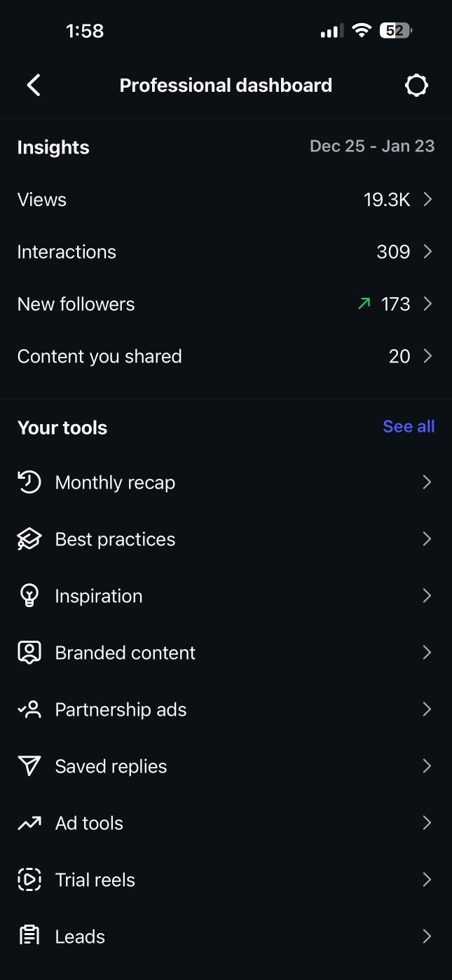Viewport: 452px width, 980px height.
Task: Tap the Leads clipboard icon
Action: (29, 937)
